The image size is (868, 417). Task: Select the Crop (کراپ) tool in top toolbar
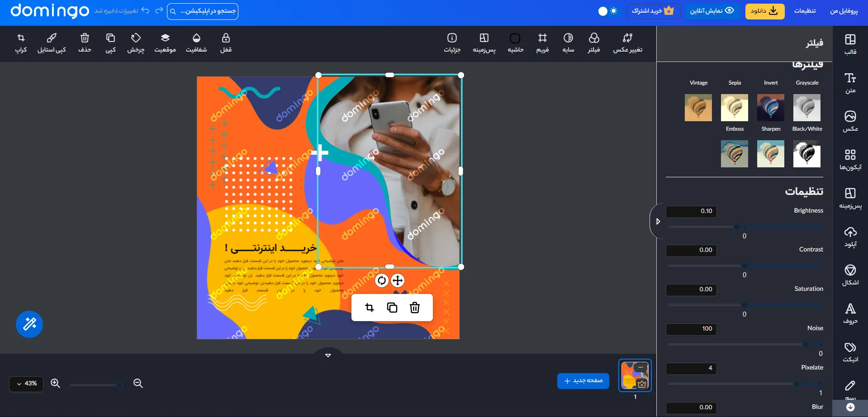21,43
